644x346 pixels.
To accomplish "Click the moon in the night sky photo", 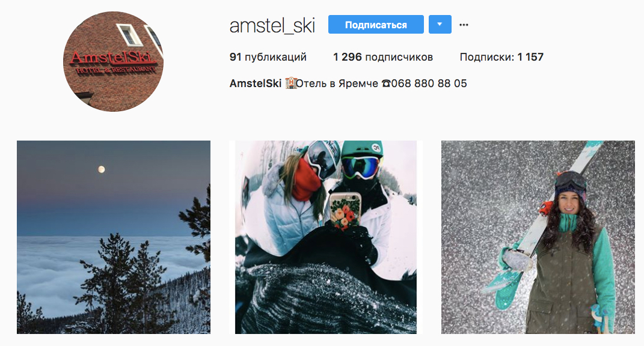I will [x=102, y=169].
